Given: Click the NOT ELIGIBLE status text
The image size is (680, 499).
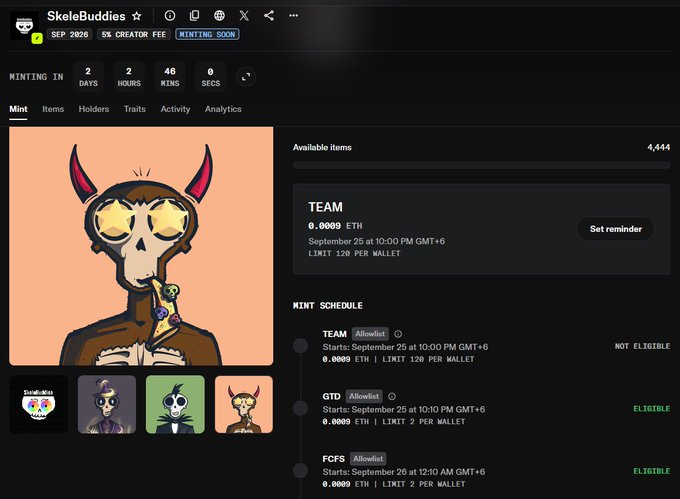Looking at the screenshot, I should tap(642, 346).
